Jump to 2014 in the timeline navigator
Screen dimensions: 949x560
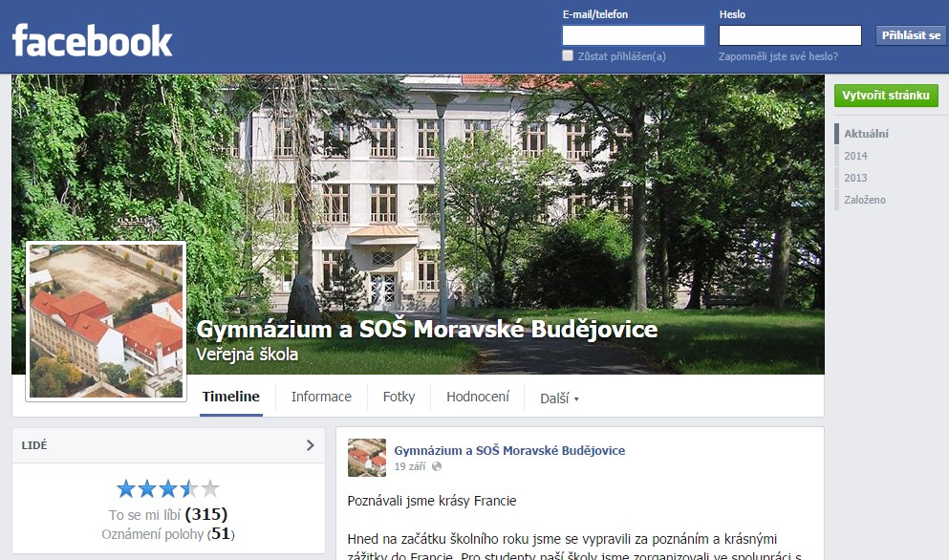point(855,156)
